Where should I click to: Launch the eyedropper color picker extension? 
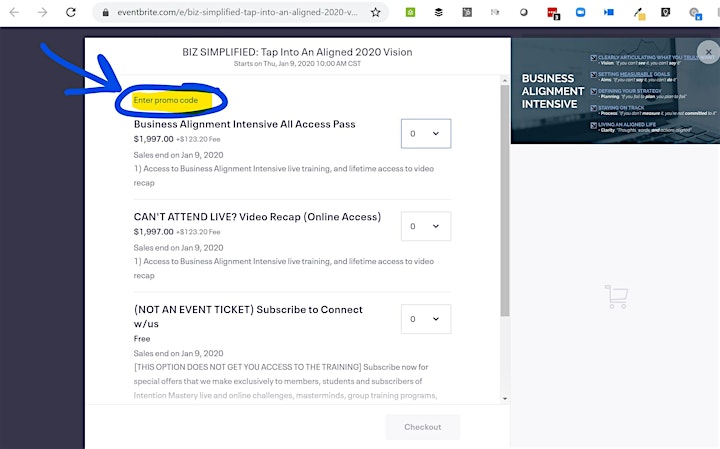point(639,14)
